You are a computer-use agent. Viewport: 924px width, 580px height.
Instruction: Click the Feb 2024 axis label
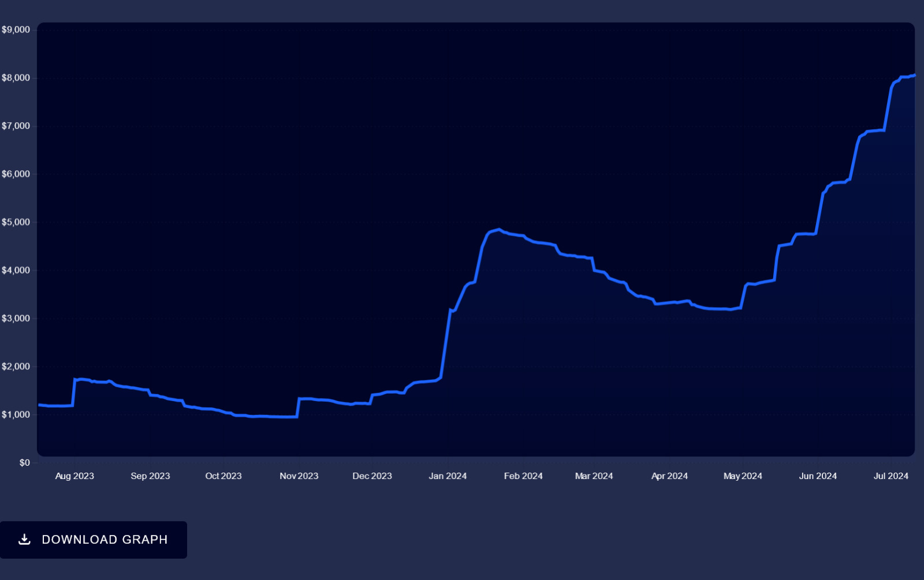tap(523, 476)
